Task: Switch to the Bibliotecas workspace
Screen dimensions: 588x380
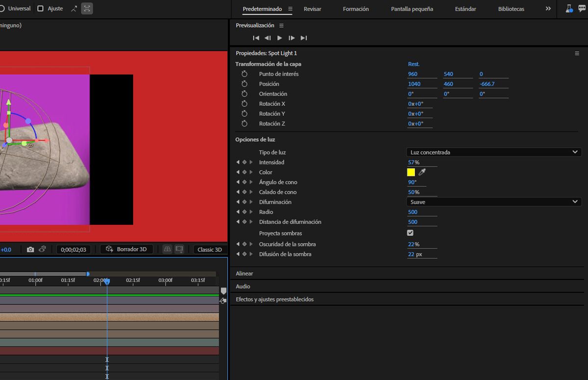Action: (x=511, y=9)
